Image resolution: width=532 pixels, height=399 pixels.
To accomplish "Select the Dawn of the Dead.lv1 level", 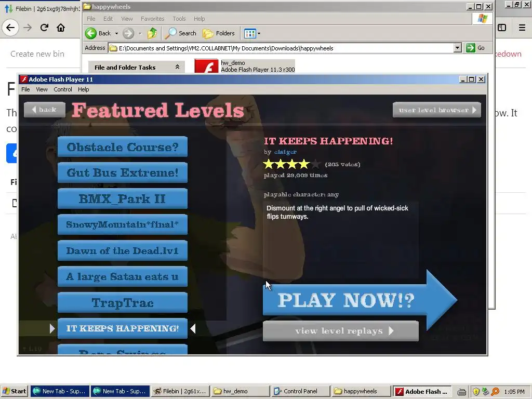I will click(x=123, y=251).
